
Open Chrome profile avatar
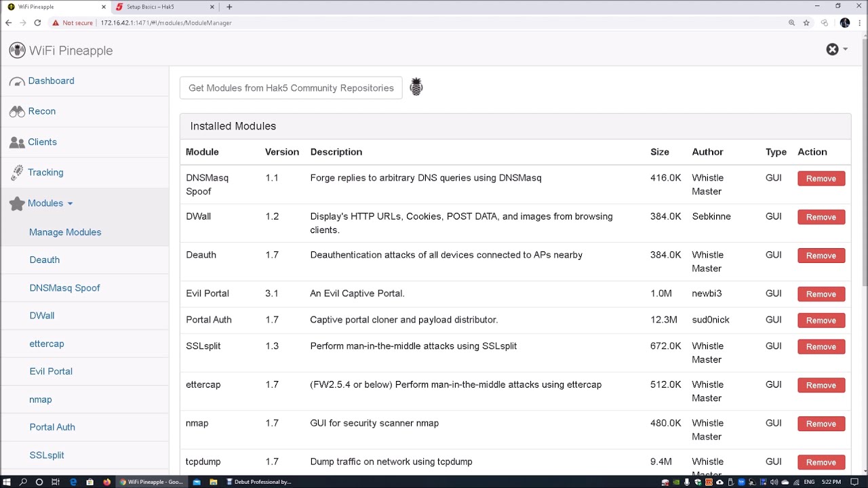coord(845,22)
